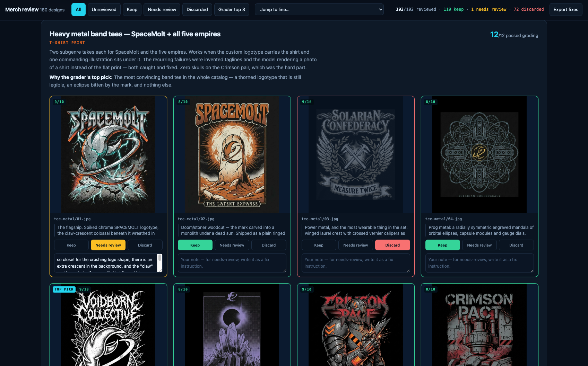
Task: Filter by Needs review in top bar
Action: [162, 9]
